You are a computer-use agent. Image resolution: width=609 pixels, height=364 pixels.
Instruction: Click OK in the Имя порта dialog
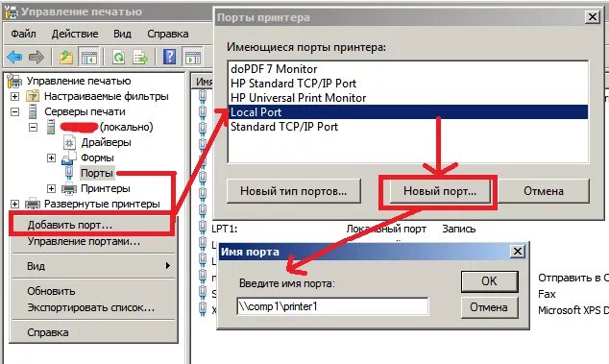coord(489,280)
